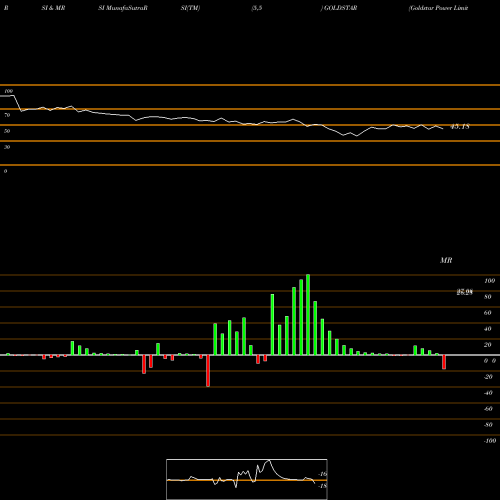Click the '70' level label on RSI axis
500x500 pixels.
(x=7, y=115)
